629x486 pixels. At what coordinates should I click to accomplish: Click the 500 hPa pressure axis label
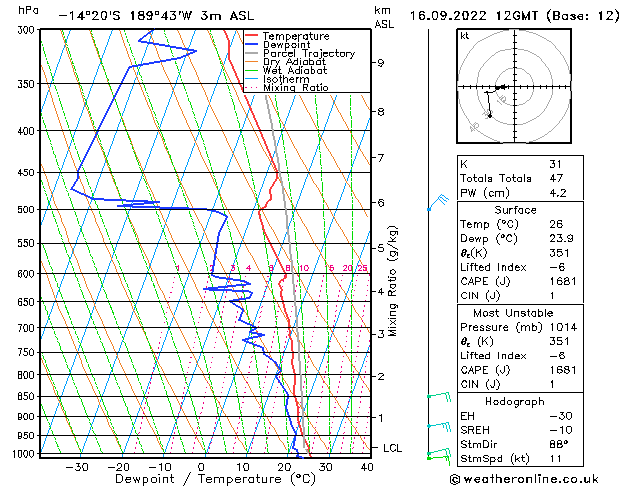[28, 210]
